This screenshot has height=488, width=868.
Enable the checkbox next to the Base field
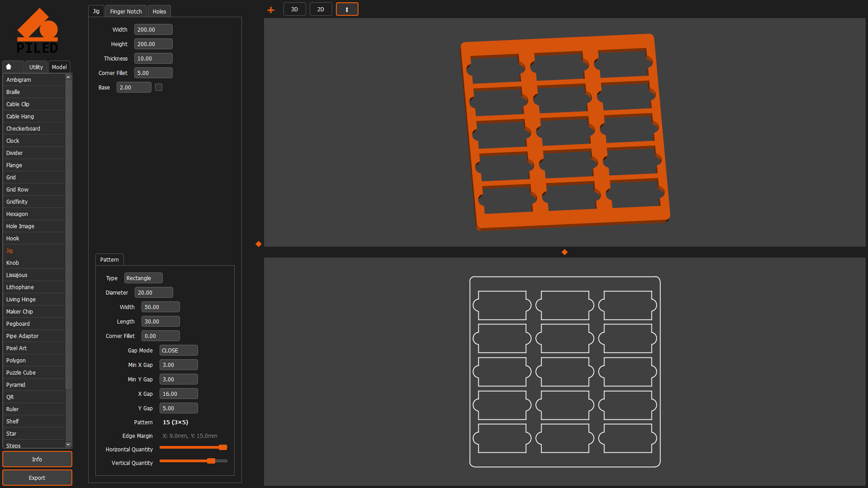[158, 87]
